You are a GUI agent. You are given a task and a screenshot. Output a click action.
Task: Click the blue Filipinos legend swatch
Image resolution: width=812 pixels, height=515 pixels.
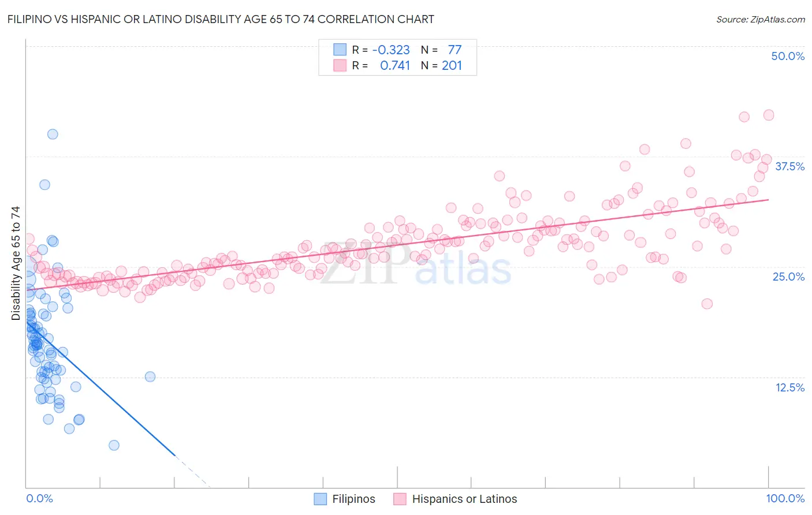pos(321,499)
